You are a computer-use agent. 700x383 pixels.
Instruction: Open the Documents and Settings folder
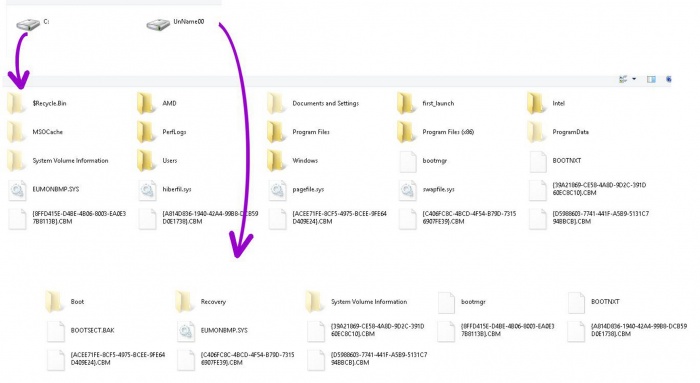coord(313,103)
